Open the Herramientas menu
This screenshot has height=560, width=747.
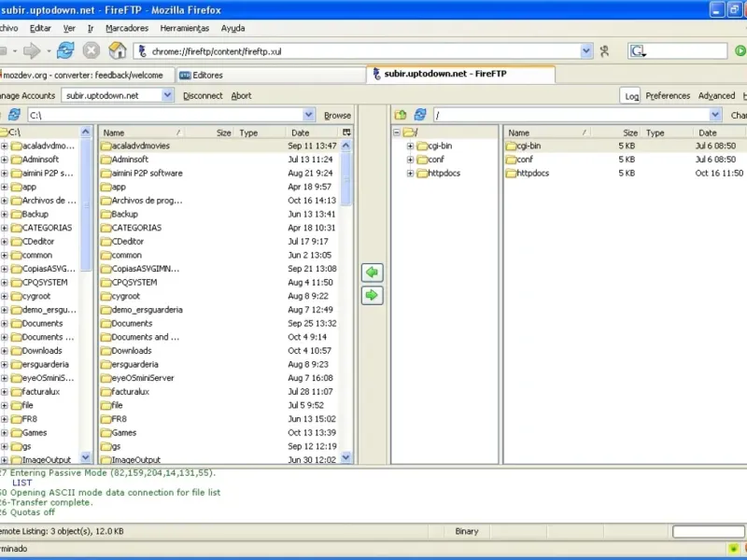tap(184, 28)
